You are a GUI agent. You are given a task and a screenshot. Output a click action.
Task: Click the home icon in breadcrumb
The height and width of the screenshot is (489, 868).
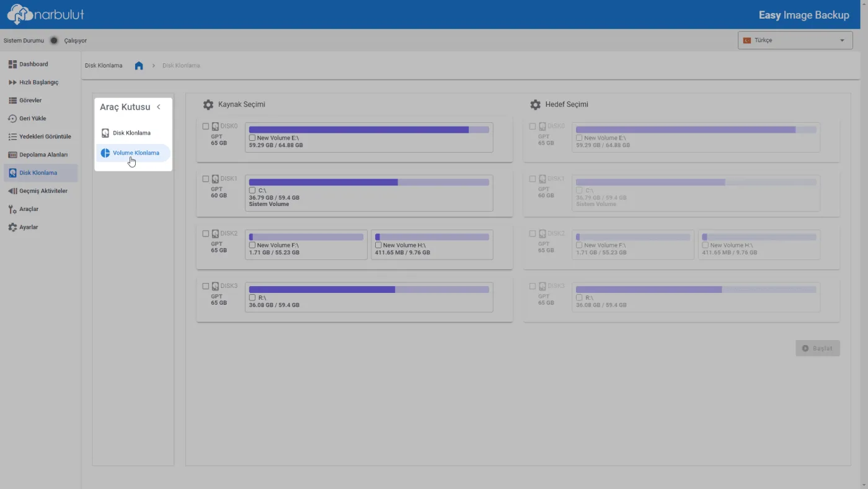139,65
